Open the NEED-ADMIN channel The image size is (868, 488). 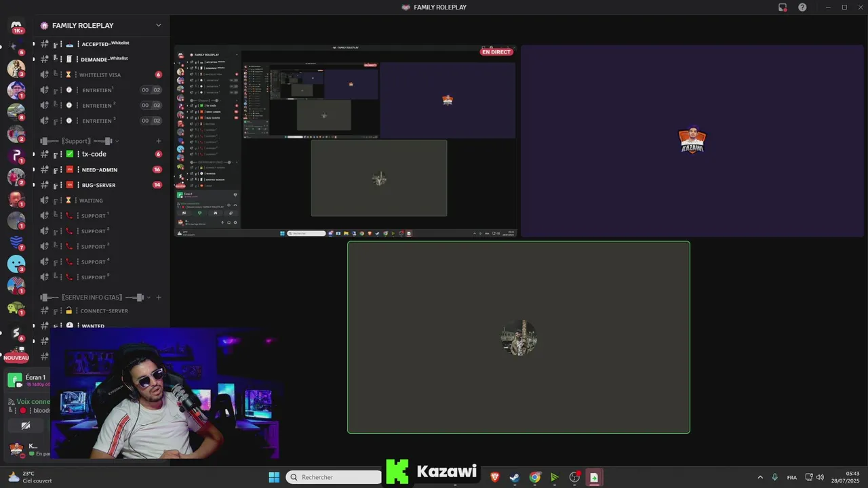(100, 169)
